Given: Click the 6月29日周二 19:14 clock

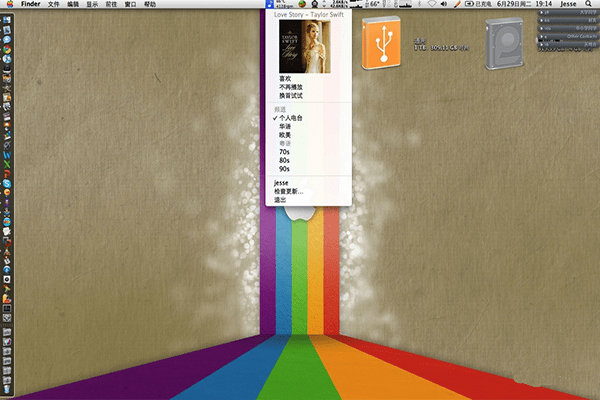Looking at the screenshot, I should 524,4.
